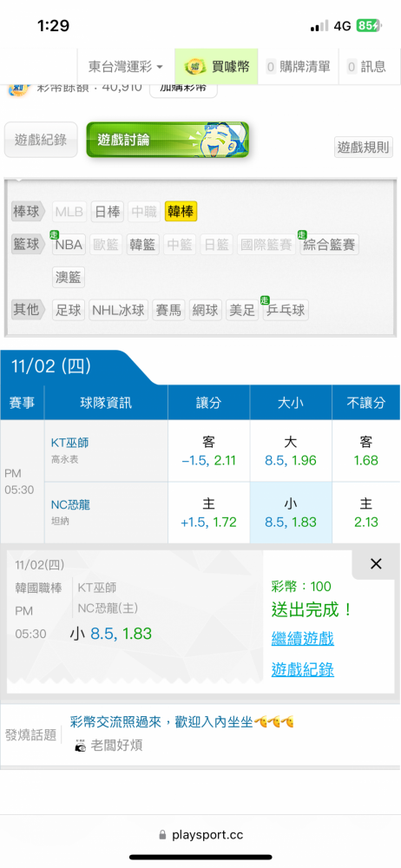Select the 日棒 league tab
The image size is (401, 868).
click(x=108, y=212)
